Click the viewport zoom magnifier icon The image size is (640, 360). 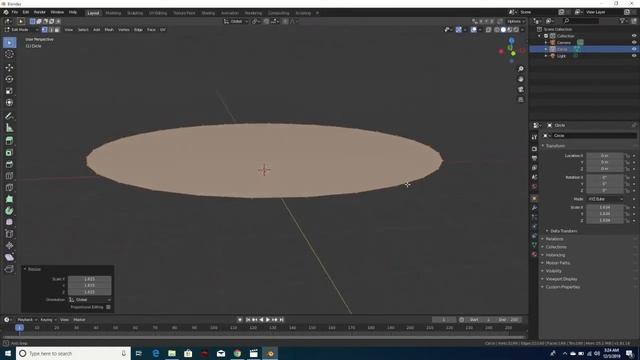pos(520,69)
